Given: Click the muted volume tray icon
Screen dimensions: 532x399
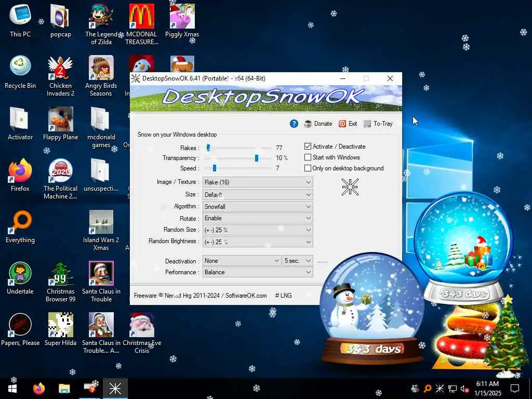Looking at the screenshot, I should (464, 389).
